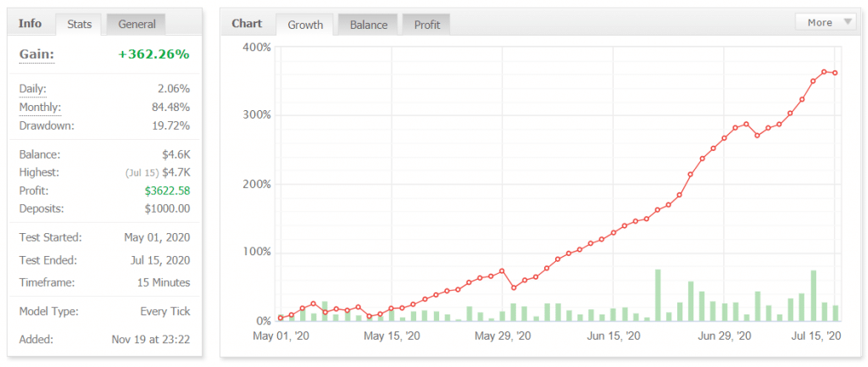Viewport: 868px width, 367px height.
Task: Click the (Jul 15) $4.7K highest value
Action: tap(158, 173)
